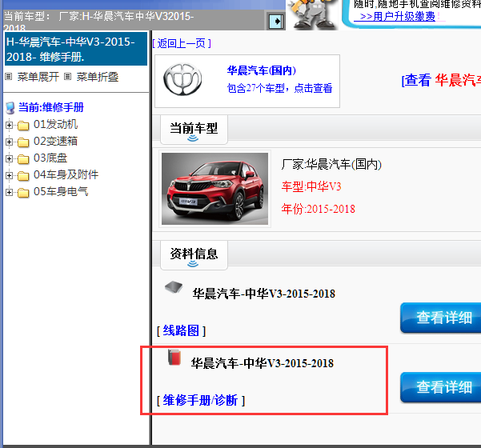Click the 车型:中华V3 text
The height and width of the screenshot is (448, 481).
tap(311, 186)
